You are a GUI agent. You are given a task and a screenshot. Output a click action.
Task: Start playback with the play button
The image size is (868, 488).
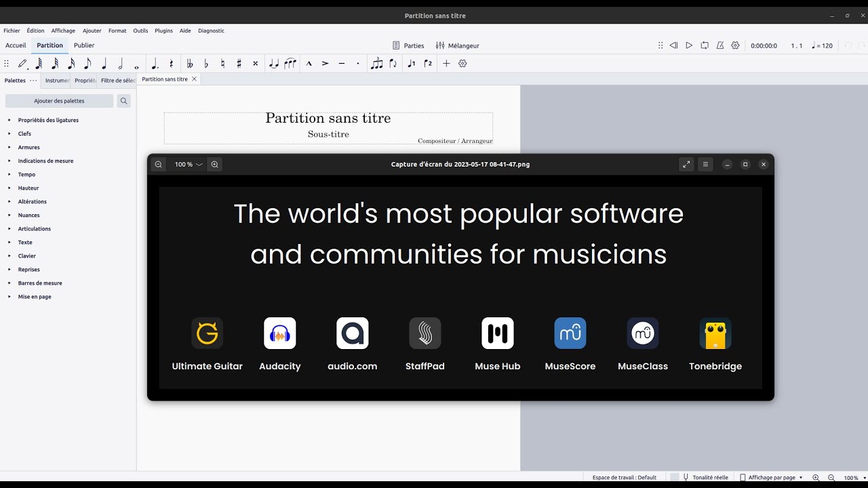(x=689, y=45)
